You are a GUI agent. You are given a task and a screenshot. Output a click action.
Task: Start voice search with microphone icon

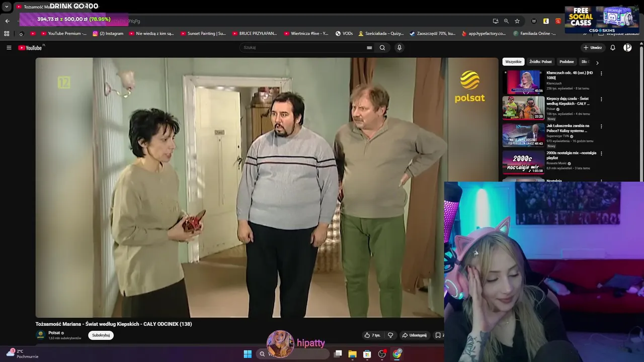399,48
